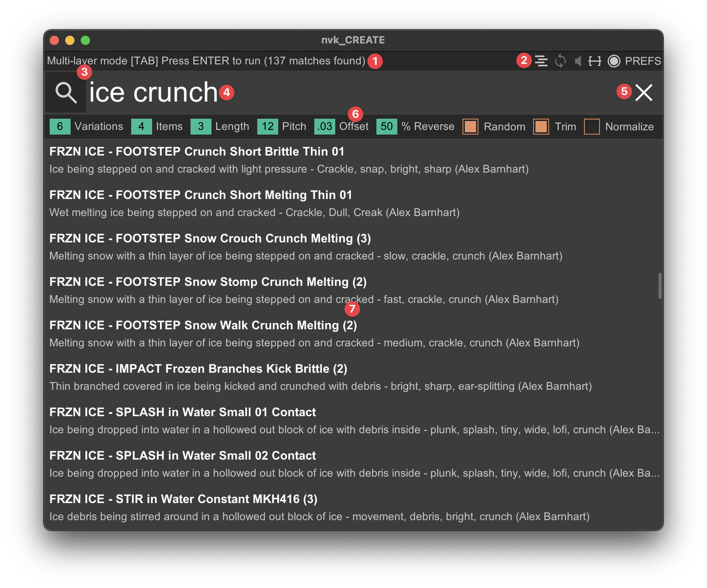
Task: Clear the search using the X icon
Action: [643, 93]
